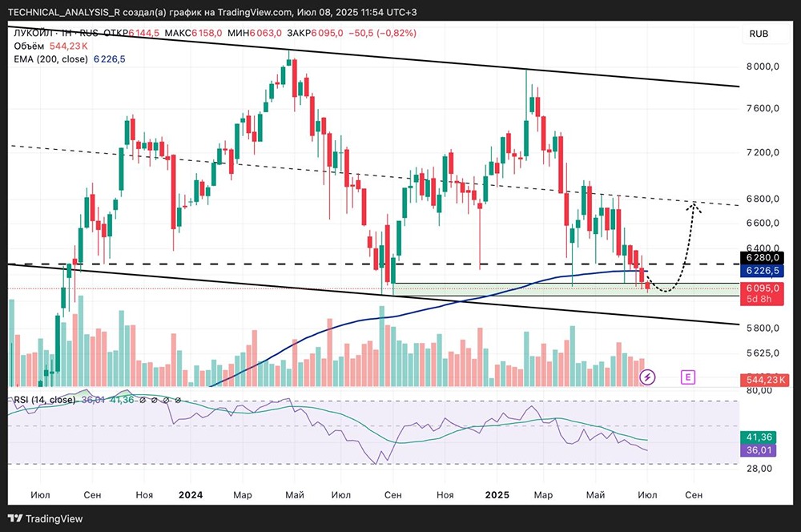The image size is (801, 532).
Task: Click the 2025 year label on time axis
Action: [497, 494]
